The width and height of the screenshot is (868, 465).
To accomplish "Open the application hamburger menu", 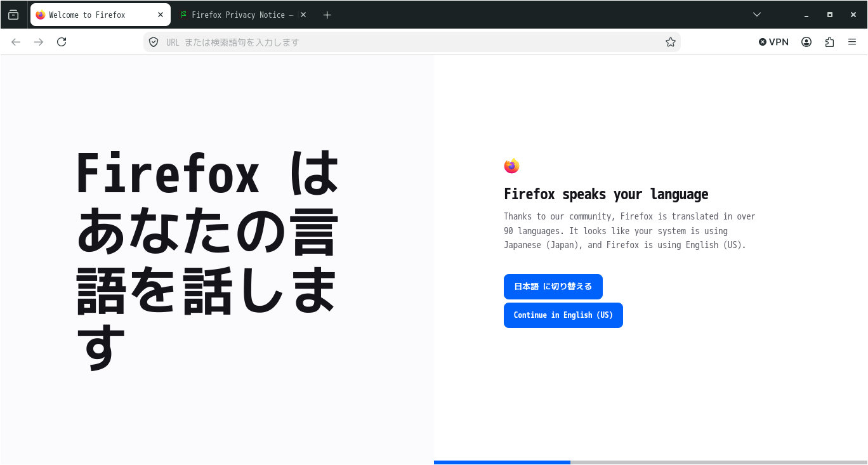I will click(x=852, y=42).
